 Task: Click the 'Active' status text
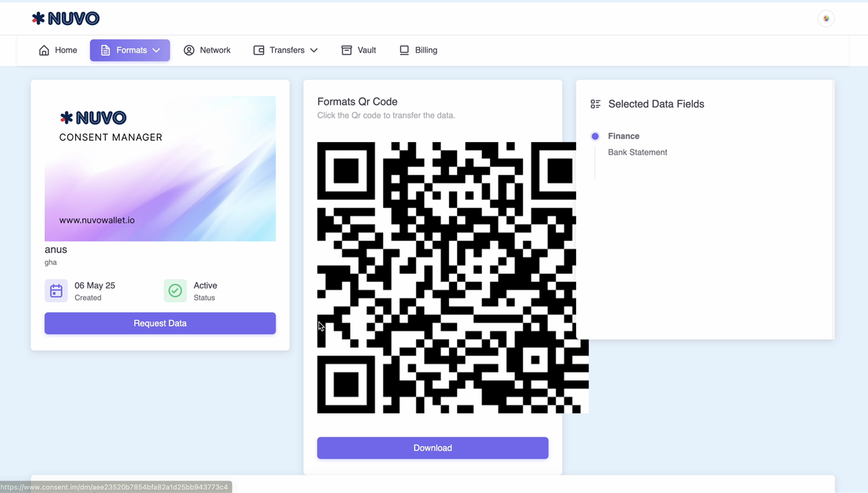pos(205,285)
